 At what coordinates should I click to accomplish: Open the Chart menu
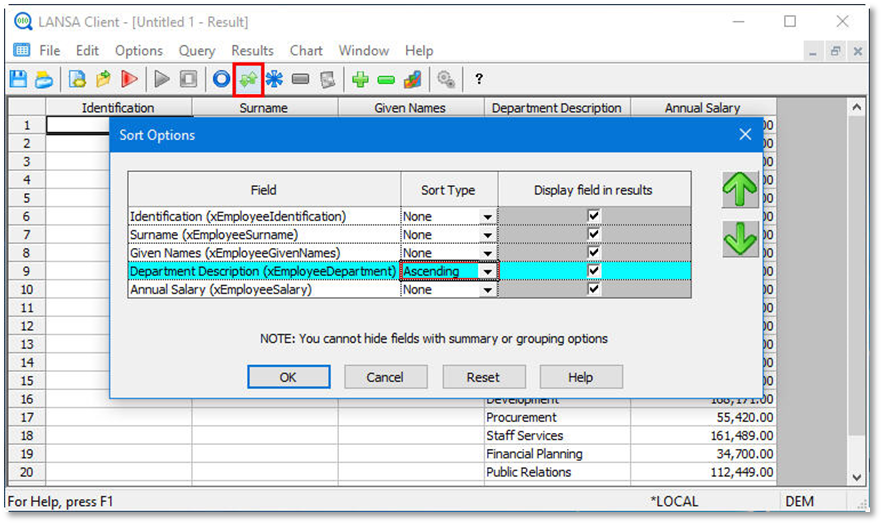(306, 50)
